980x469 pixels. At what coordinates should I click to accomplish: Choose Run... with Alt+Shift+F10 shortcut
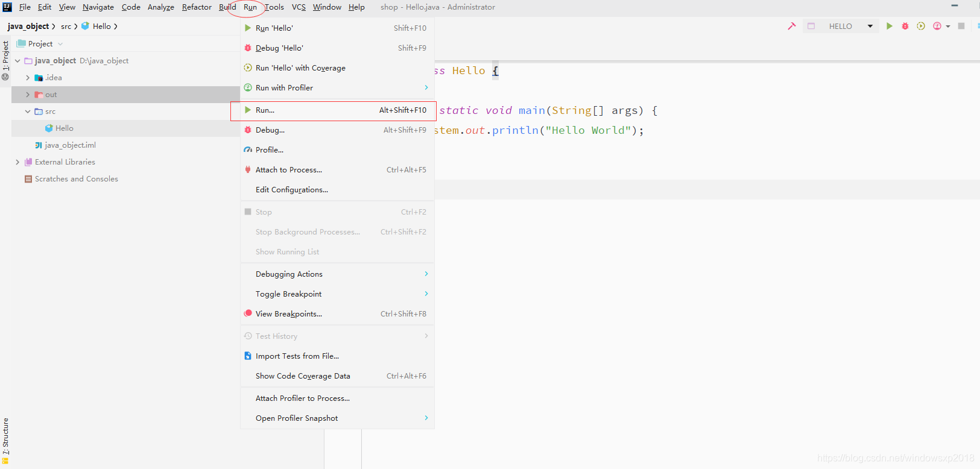337,110
